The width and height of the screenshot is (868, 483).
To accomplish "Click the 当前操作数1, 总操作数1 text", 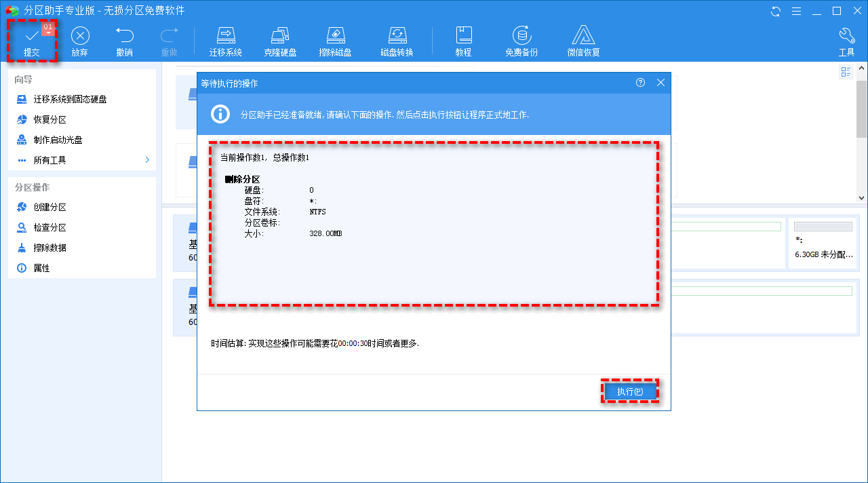I will click(x=265, y=157).
